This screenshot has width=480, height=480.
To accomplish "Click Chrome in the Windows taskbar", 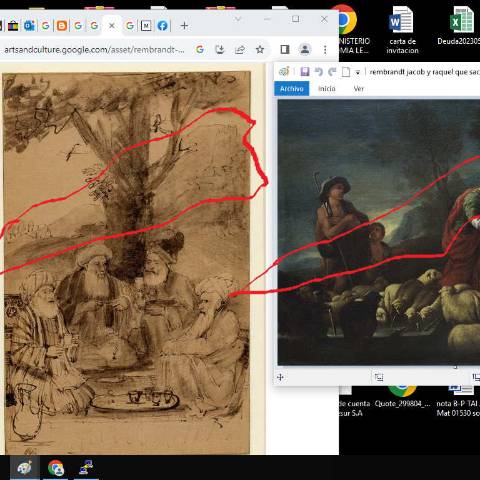I will (x=56, y=468).
